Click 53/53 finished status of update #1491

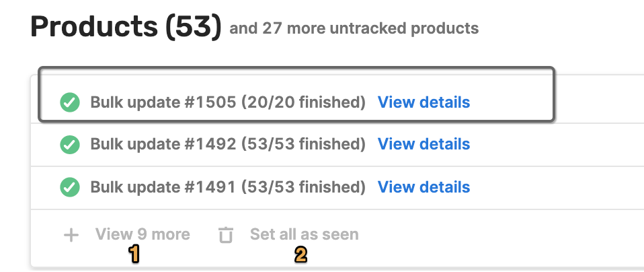point(303,187)
